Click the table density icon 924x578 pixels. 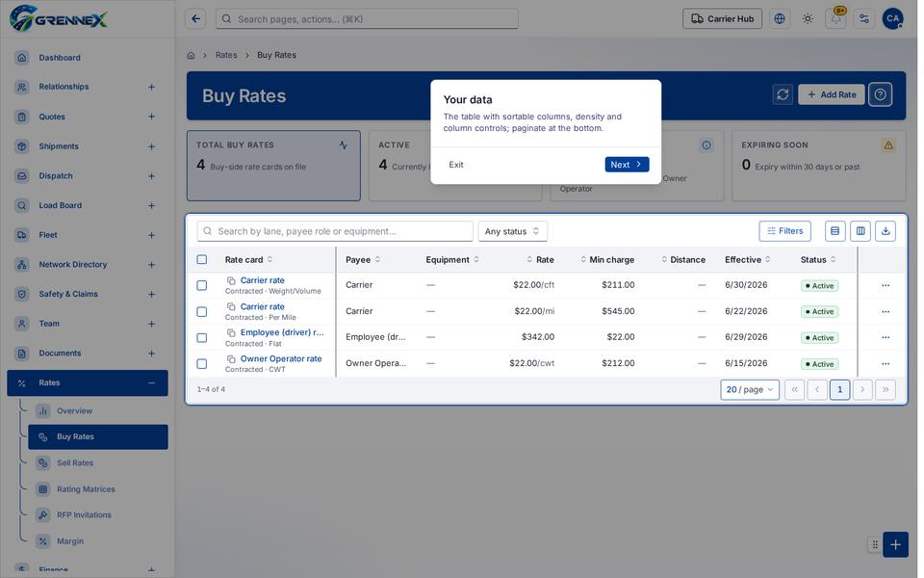click(835, 231)
